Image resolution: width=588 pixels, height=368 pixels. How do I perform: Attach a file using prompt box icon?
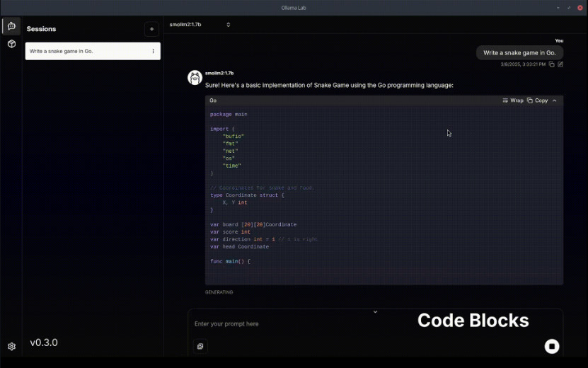click(200, 346)
